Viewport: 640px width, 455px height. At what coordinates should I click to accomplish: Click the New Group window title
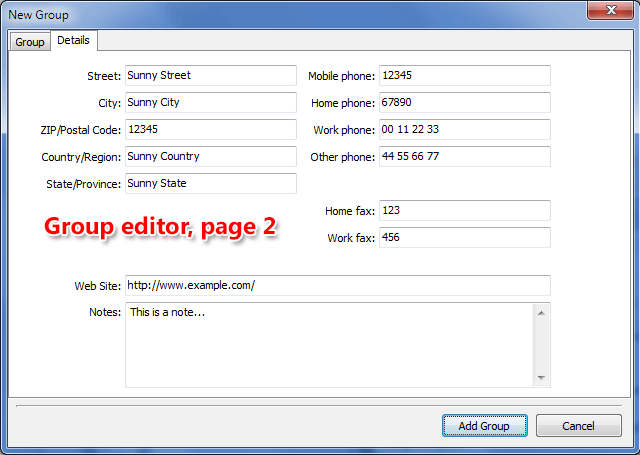click(38, 15)
